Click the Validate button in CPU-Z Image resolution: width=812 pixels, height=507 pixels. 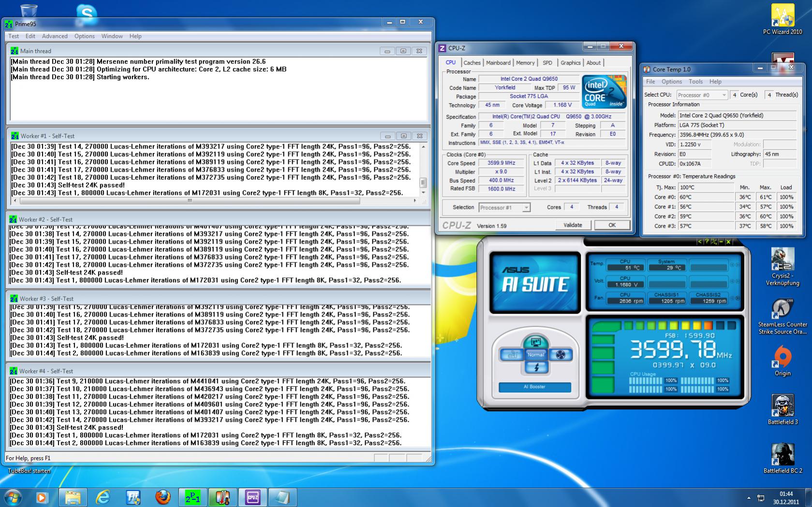tap(573, 225)
